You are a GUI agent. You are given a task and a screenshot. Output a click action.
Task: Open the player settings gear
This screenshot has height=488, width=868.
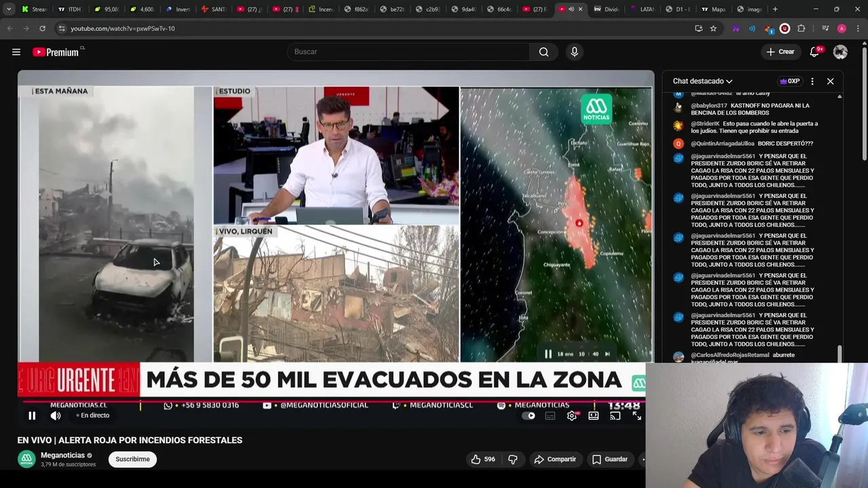click(x=572, y=415)
